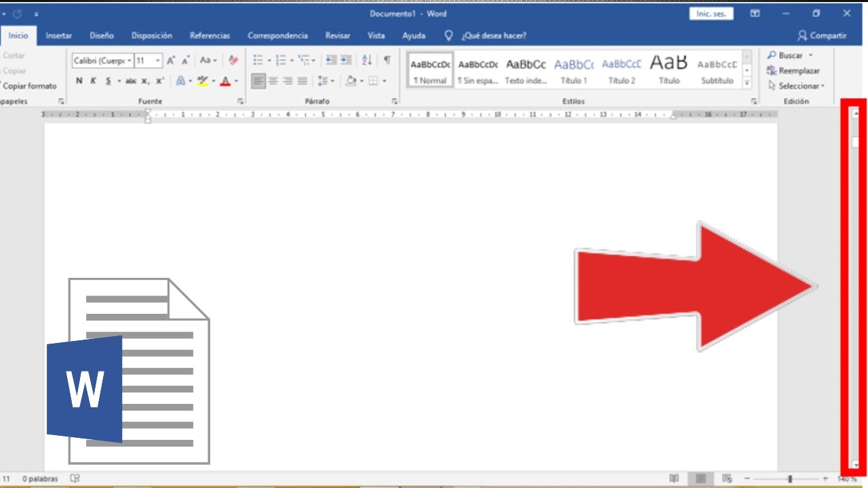
Task: Click the Inic. ses. sign-in button
Action: click(711, 14)
